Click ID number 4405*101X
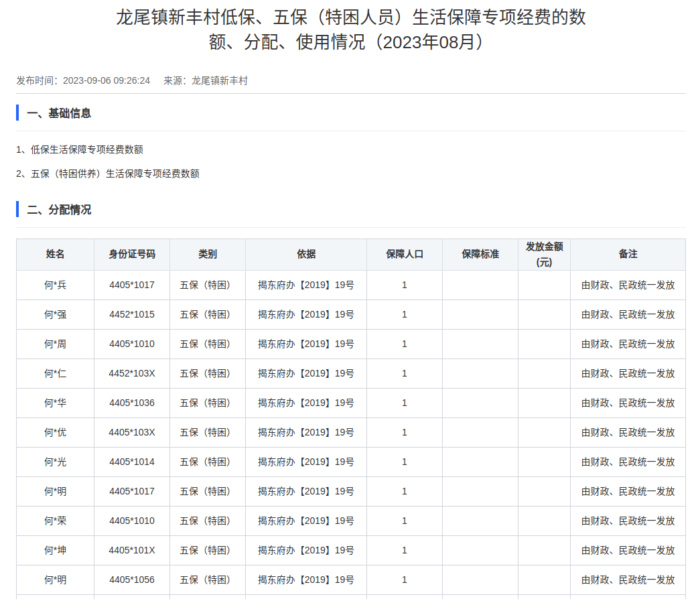Image resolution: width=700 pixels, height=599 pixels. point(132,550)
